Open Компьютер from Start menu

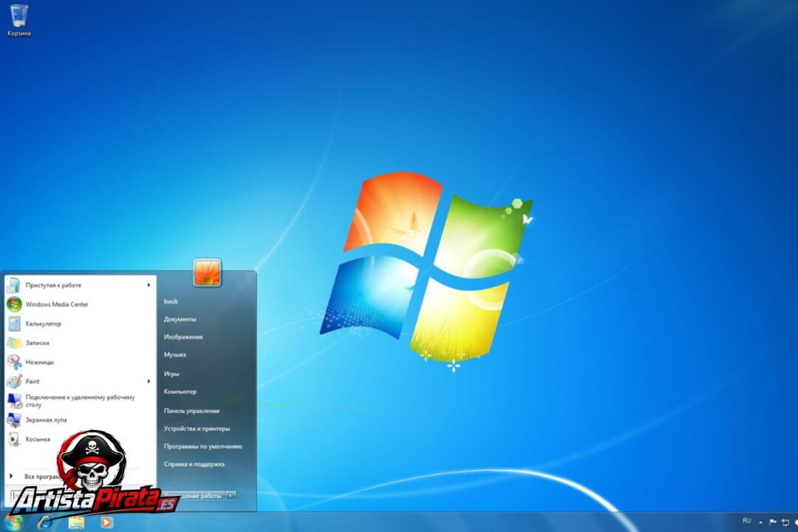pos(180,392)
